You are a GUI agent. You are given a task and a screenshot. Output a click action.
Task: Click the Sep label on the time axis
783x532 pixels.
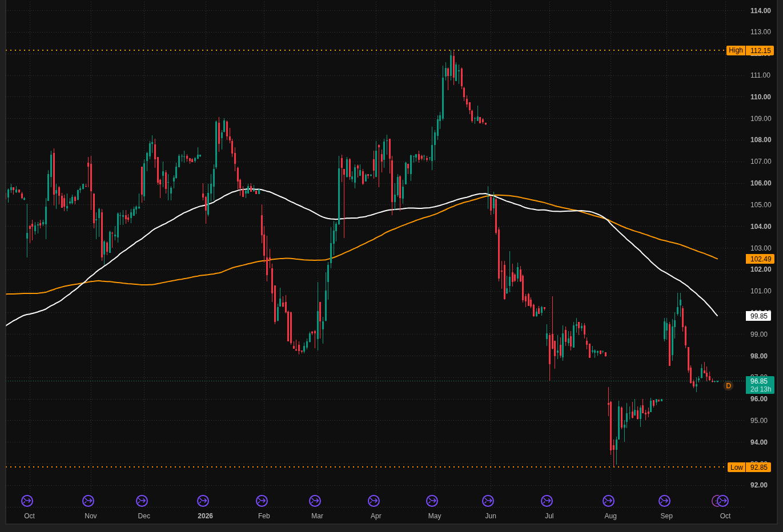click(x=666, y=516)
